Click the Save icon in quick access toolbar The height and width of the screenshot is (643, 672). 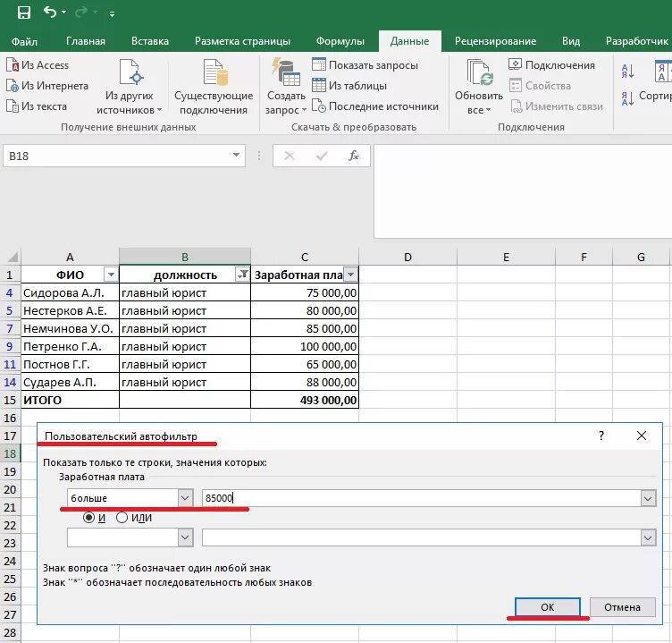coord(24,13)
